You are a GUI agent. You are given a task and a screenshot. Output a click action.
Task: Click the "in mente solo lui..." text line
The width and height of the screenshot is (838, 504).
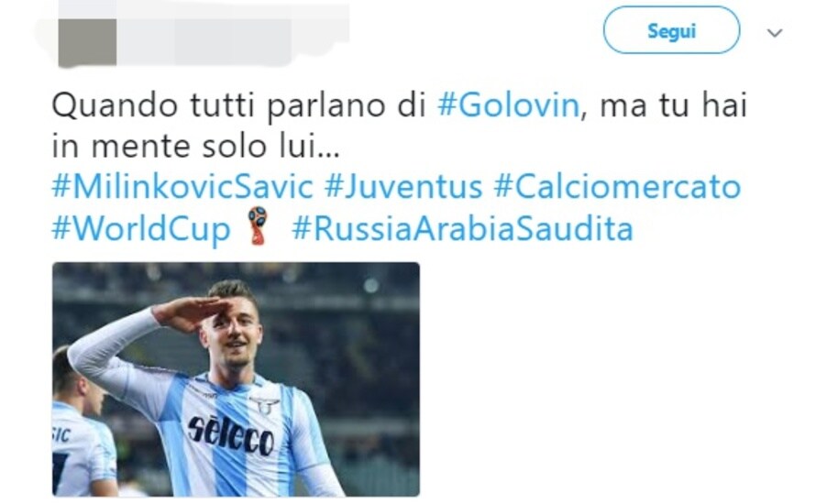click(x=195, y=147)
